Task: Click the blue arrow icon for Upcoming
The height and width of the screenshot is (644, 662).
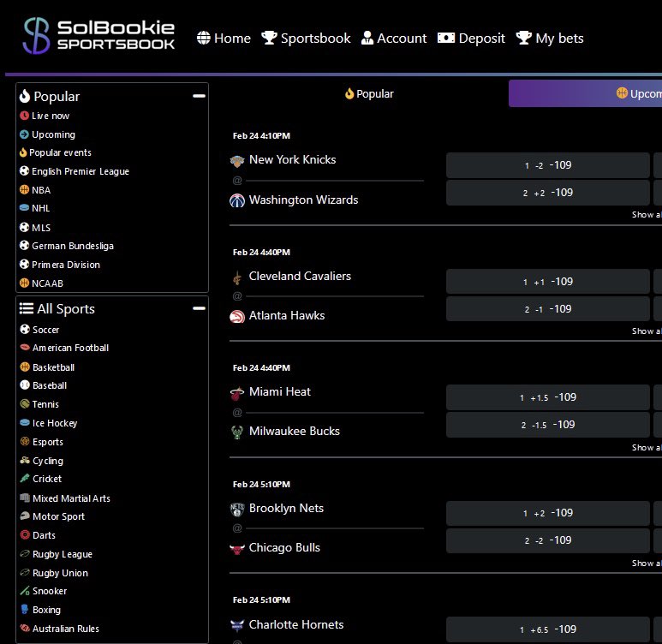Action: tap(25, 134)
